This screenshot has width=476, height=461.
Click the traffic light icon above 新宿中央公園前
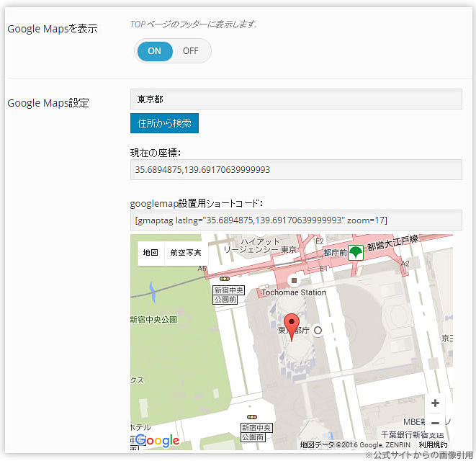click(x=225, y=279)
